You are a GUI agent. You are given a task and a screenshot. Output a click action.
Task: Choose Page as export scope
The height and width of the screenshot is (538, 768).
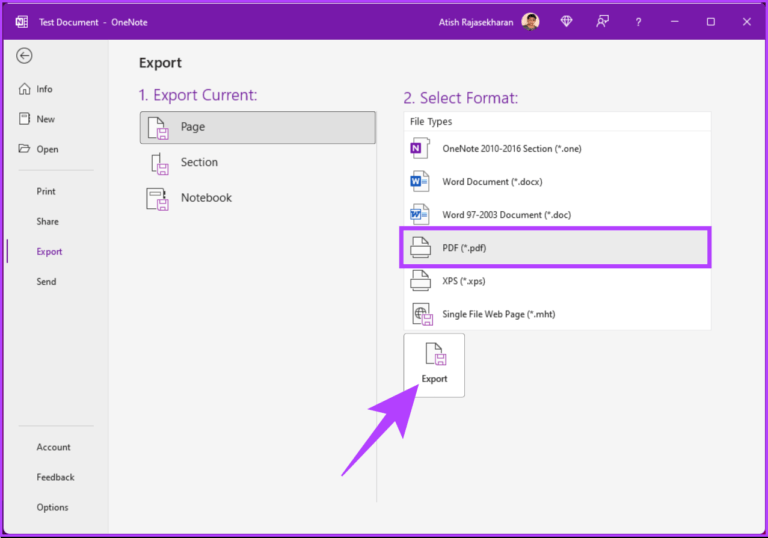[258, 127]
